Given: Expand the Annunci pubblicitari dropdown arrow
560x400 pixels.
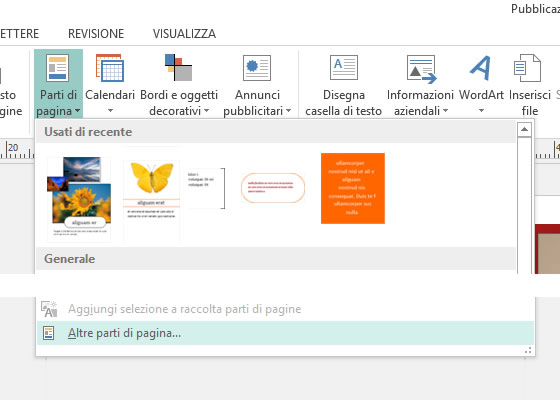Looking at the screenshot, I should click(288, 111).
